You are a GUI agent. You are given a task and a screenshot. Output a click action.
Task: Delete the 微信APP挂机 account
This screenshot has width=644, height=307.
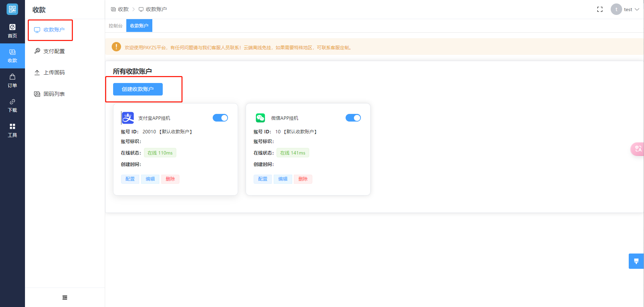tap(303, 179)
